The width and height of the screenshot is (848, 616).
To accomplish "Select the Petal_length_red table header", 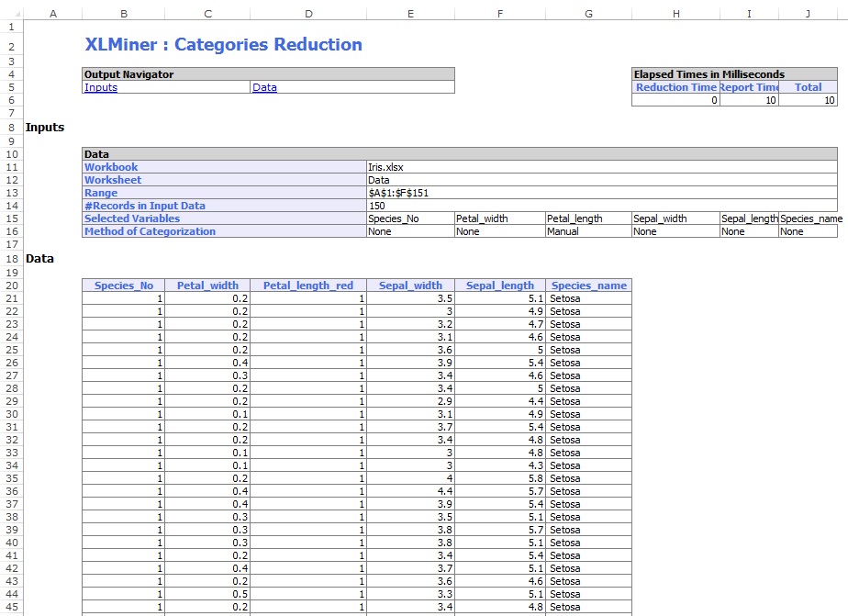I will pyautogui.click(x=308, y=286).
